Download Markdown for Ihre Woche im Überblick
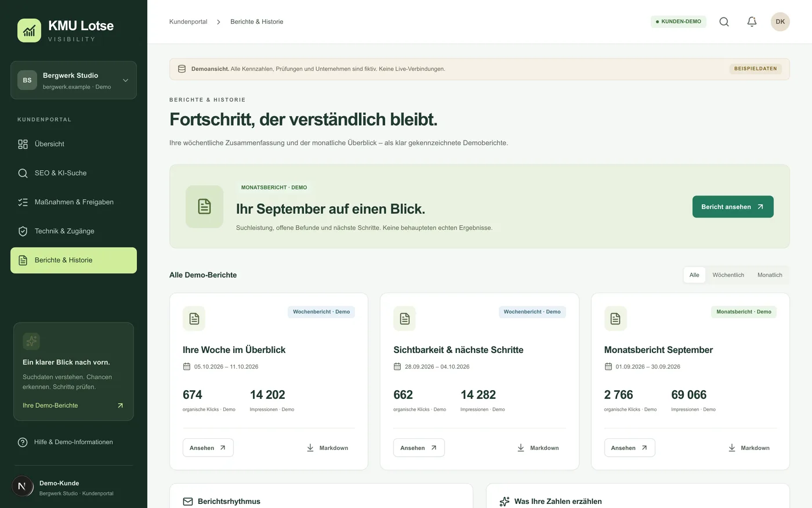 click(327, 448)
